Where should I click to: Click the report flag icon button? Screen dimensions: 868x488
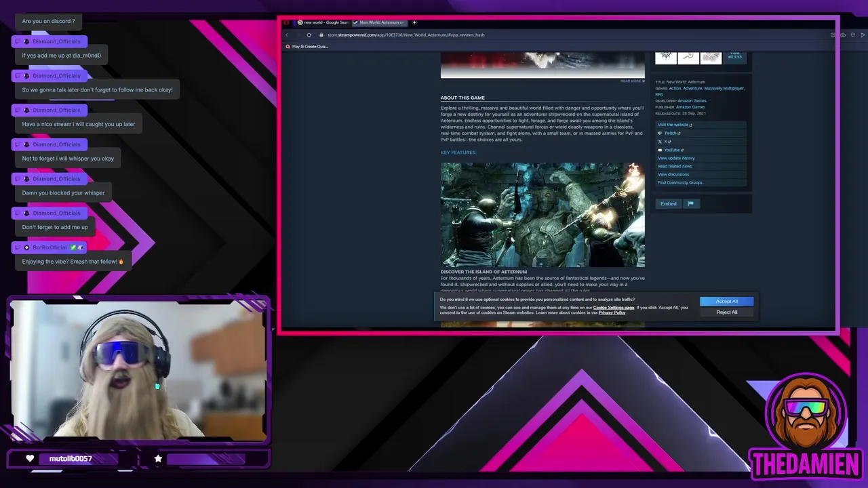pos(690,203)
